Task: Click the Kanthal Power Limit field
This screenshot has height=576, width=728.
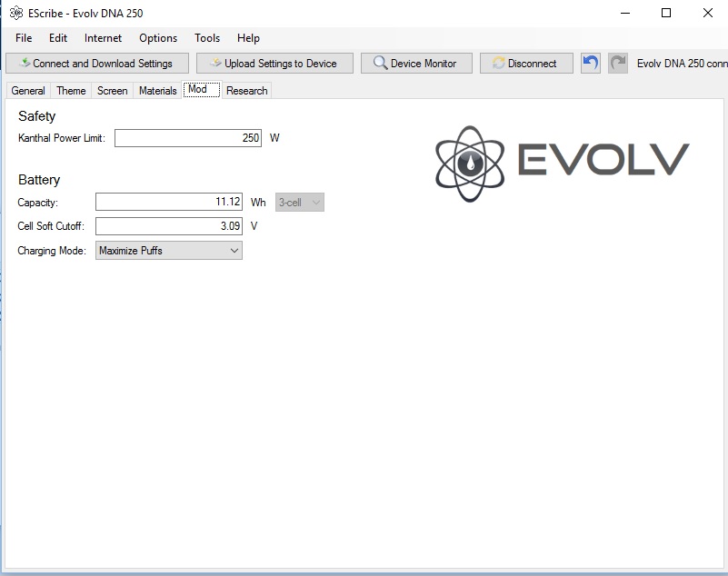Action: click(x=188, y=138)
